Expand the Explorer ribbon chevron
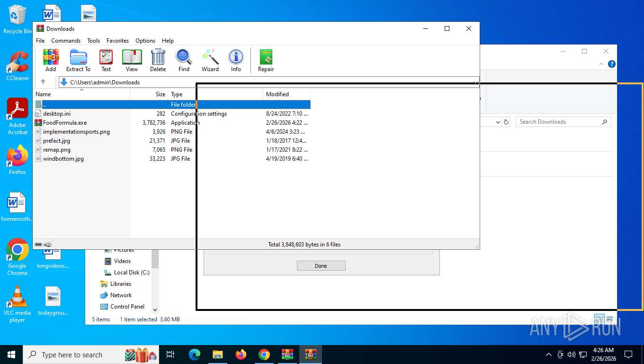Image resolution: width=644 pixels, height=364 pixels. click(601, 64)
